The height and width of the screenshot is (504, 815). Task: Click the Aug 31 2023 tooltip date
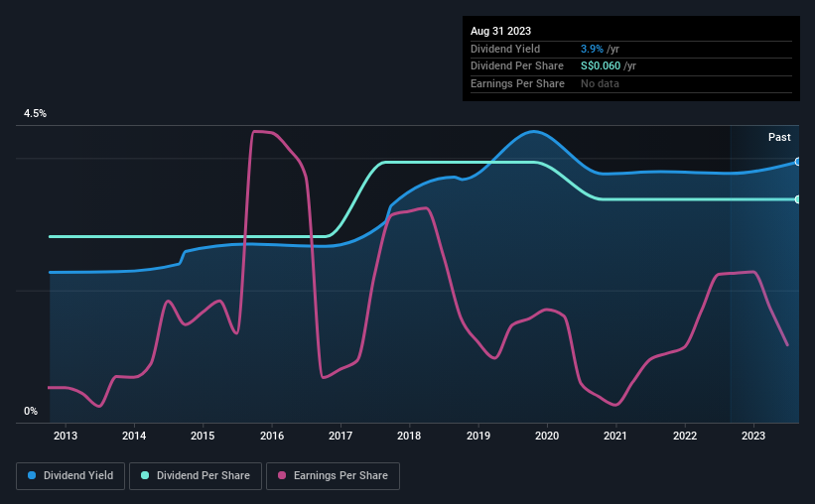click(500, 31)
